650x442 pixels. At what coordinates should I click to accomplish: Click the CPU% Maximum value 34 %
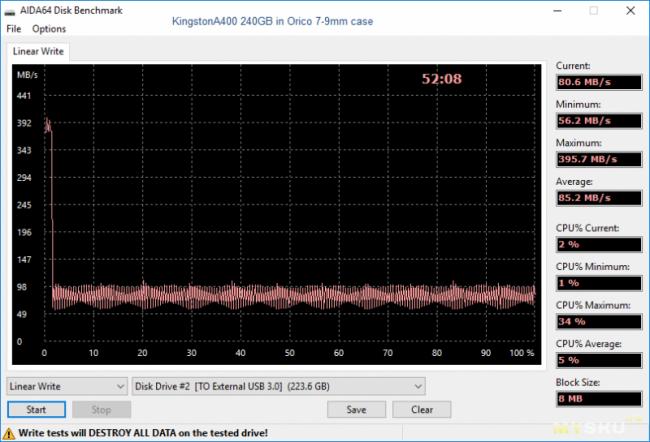pos(599,322)
